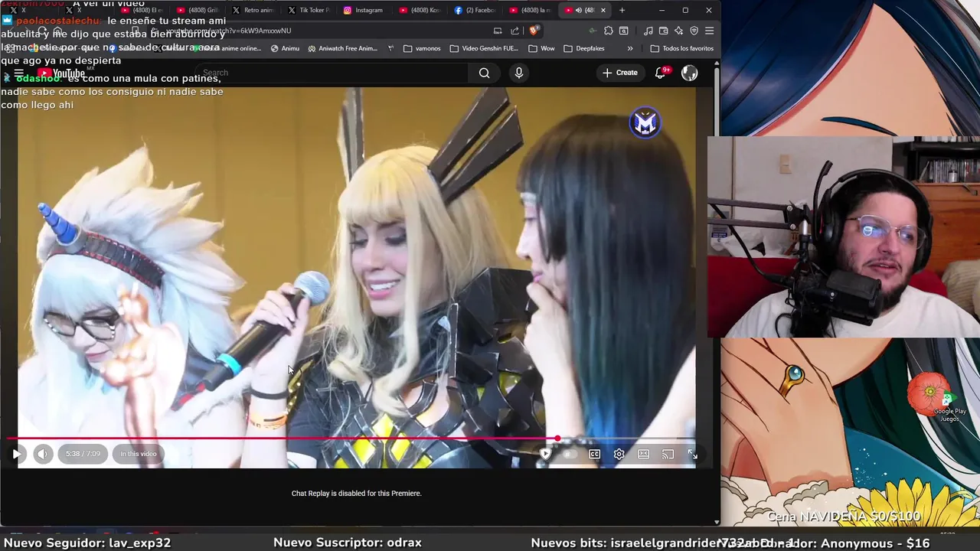Start voice search with the microphone

[519, 73]
